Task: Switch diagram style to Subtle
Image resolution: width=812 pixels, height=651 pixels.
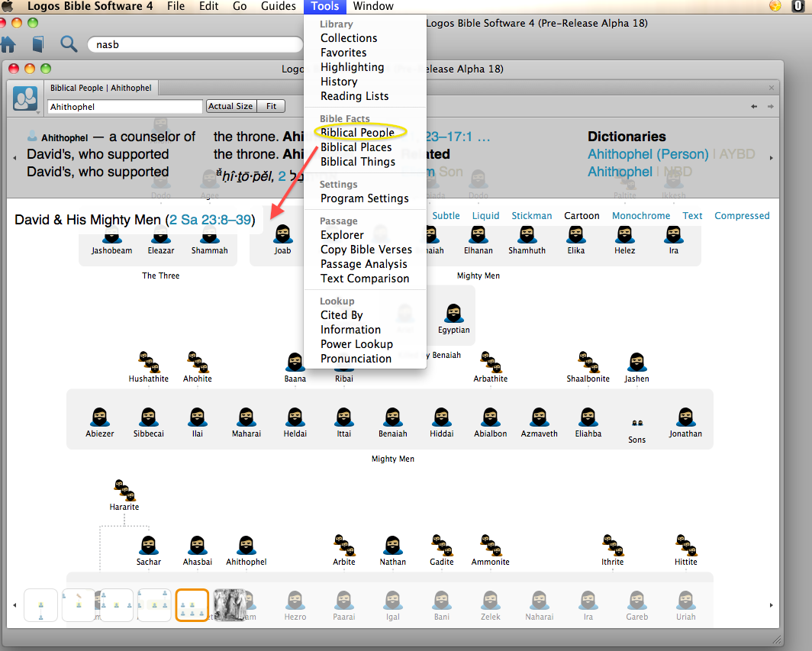Action: click(x=446, y=215)
